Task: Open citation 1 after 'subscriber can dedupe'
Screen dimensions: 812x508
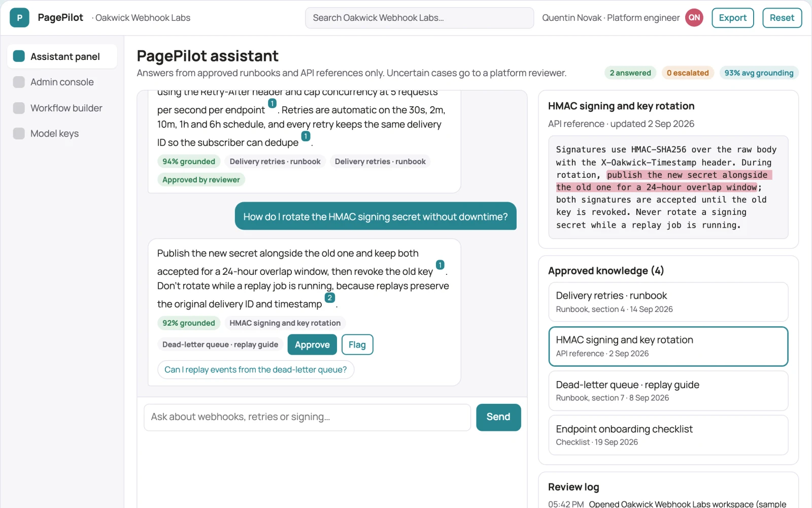Action: click(306, 136)
